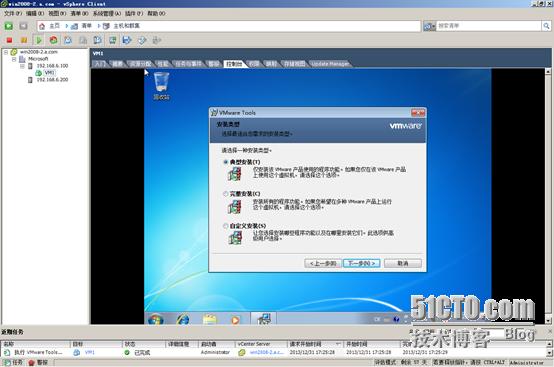Click the red Power Off toolbar icon
The height and width of the screenshot is (367, 554).
pos(9,40)
